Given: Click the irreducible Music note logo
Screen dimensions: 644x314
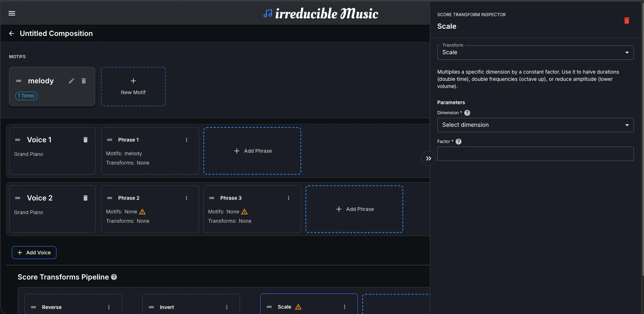Looking at the screenshot, I should [268, 14].
